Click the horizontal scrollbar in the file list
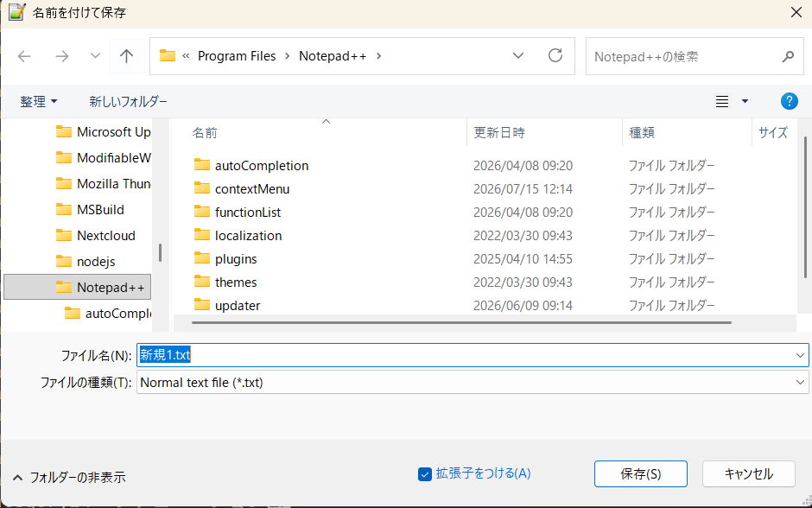This screenshot has width=812, height=508. (461, 322)
